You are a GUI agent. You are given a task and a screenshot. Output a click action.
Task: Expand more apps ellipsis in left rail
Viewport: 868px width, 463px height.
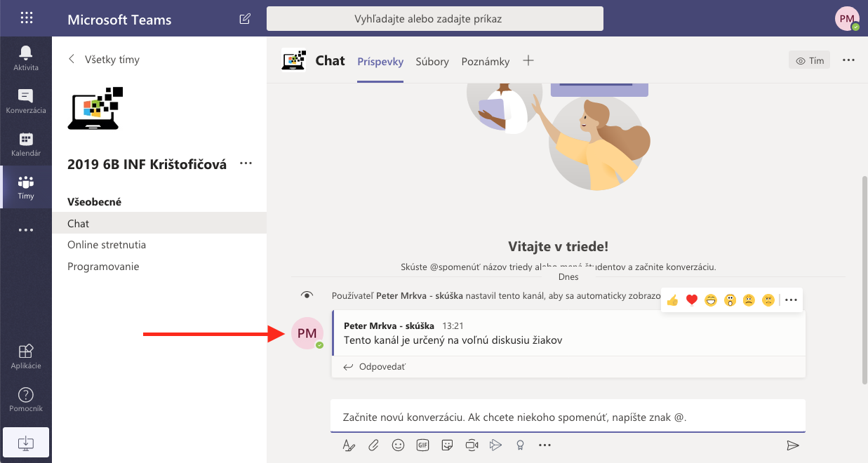coord(26,229)
